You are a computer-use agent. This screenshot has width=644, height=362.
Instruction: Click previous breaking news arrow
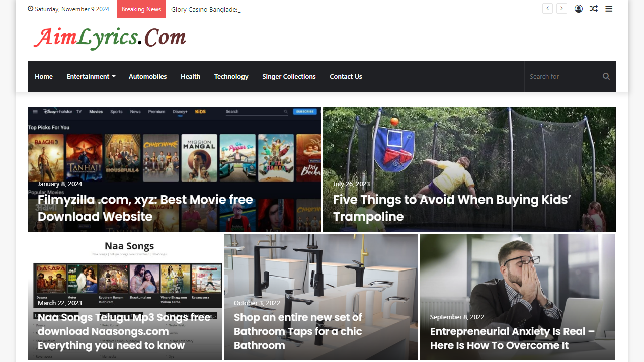point(548,8)
